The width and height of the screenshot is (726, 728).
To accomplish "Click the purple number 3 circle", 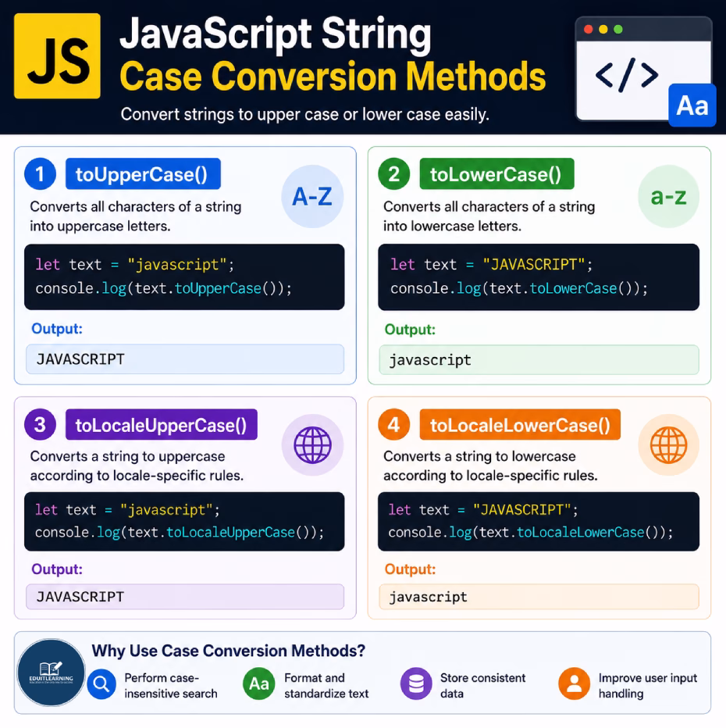I will pyautogui.click(x=41, y=424).
